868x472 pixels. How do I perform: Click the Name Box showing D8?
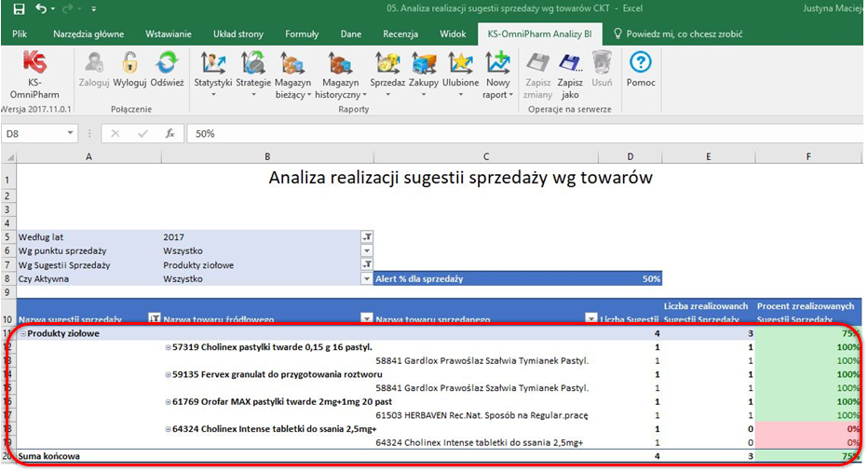[x=34, y=133]
